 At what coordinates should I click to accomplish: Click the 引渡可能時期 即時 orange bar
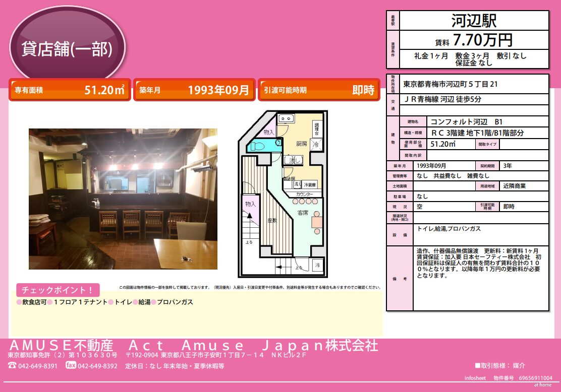[319, 90]
